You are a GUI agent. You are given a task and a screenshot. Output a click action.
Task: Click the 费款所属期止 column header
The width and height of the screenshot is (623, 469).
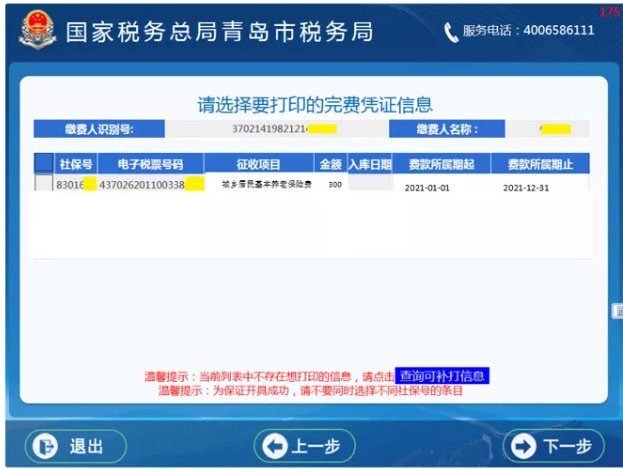tap(540, 163)
